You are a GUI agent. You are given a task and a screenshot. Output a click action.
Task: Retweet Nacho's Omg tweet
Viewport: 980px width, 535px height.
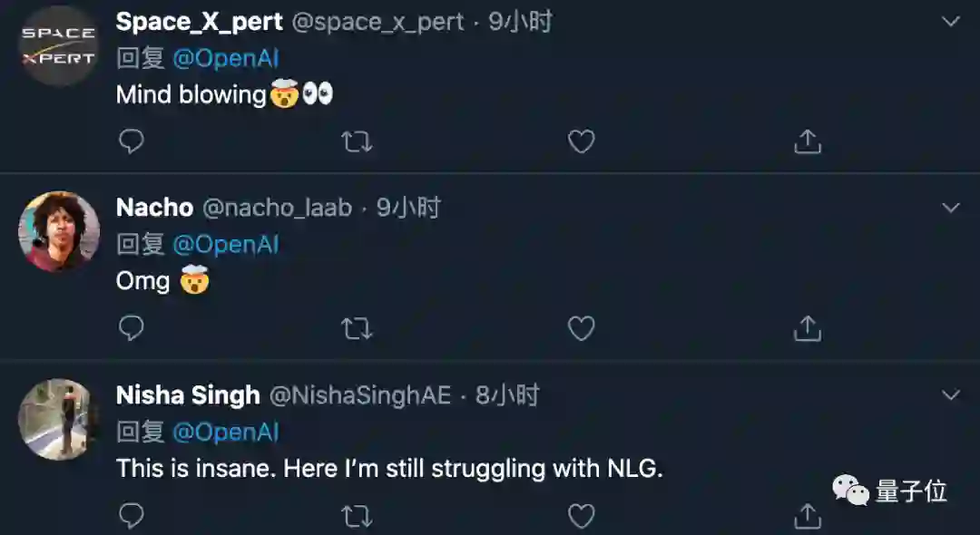[x=357, y=328]
